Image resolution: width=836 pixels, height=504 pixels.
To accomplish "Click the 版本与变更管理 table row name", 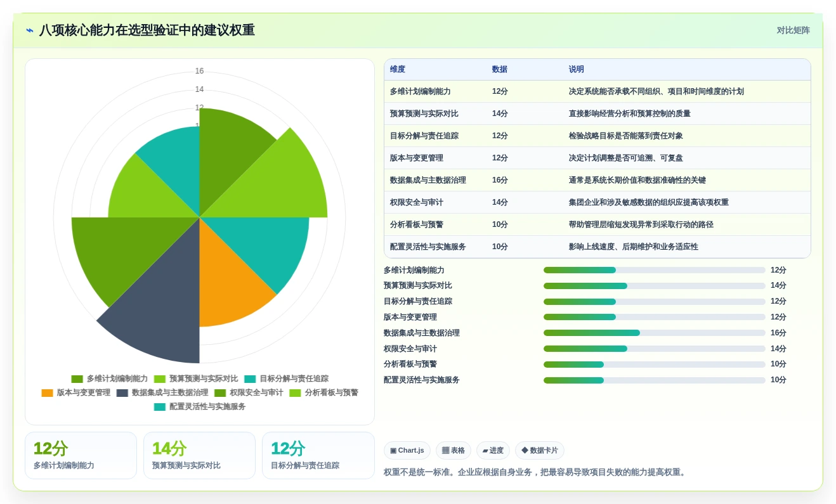I will pyautogui.click(x=417, y=158).
